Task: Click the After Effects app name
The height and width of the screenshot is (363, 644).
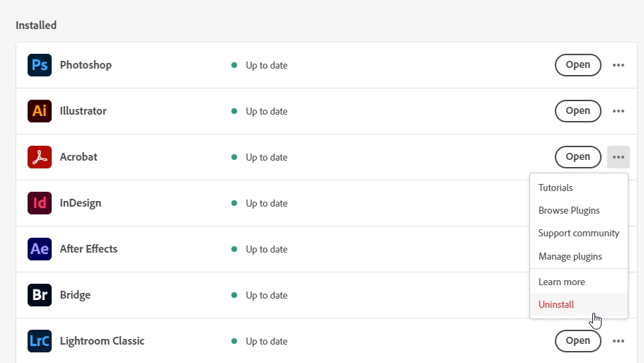Action: point(88,249)
